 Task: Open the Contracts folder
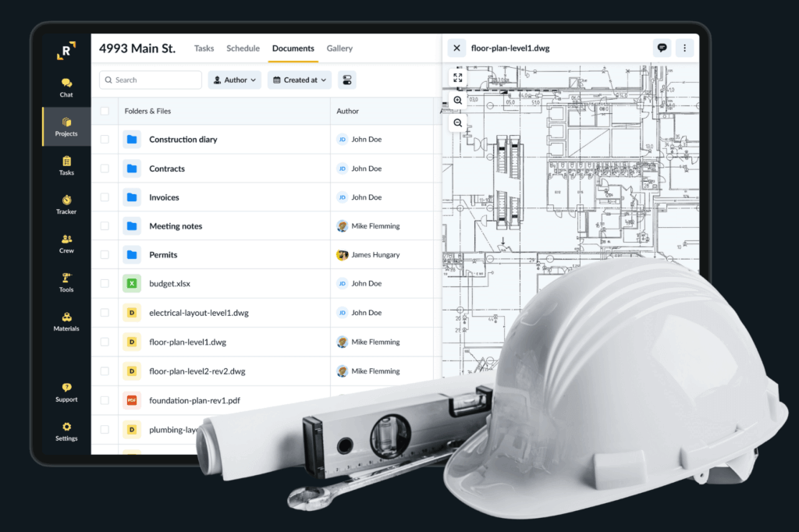(167, 168)
